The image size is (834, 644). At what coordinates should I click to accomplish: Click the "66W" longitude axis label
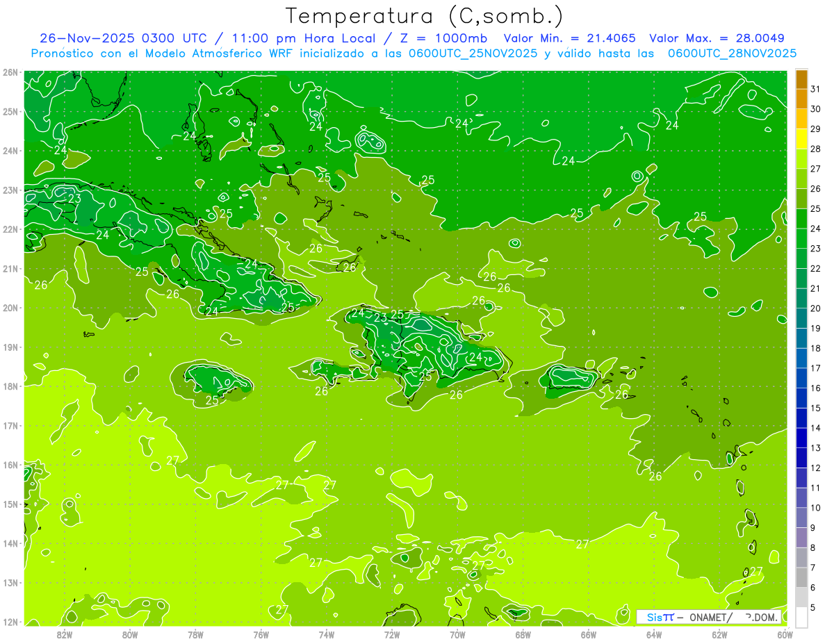(x=589, y=634)
